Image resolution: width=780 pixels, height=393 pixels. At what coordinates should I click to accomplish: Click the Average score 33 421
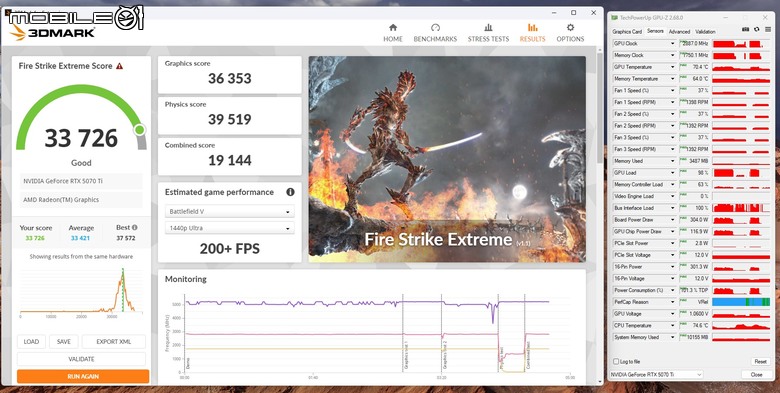coord(81,238)
